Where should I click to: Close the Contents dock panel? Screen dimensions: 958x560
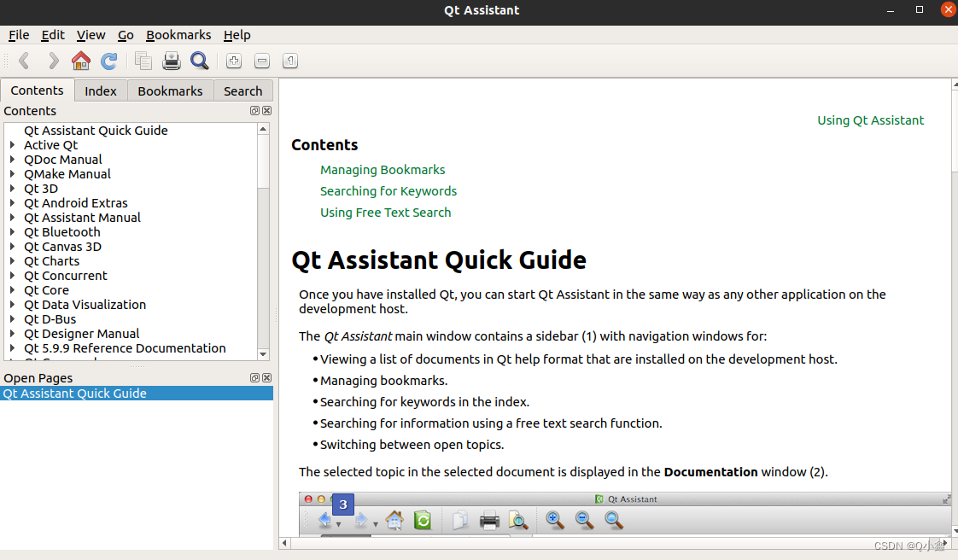coord(267,110)
